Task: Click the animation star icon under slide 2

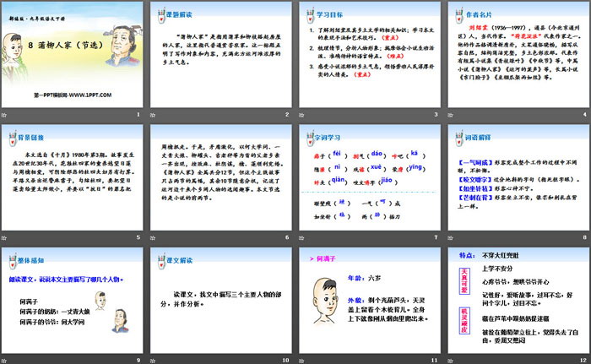Action: [153, 115]
